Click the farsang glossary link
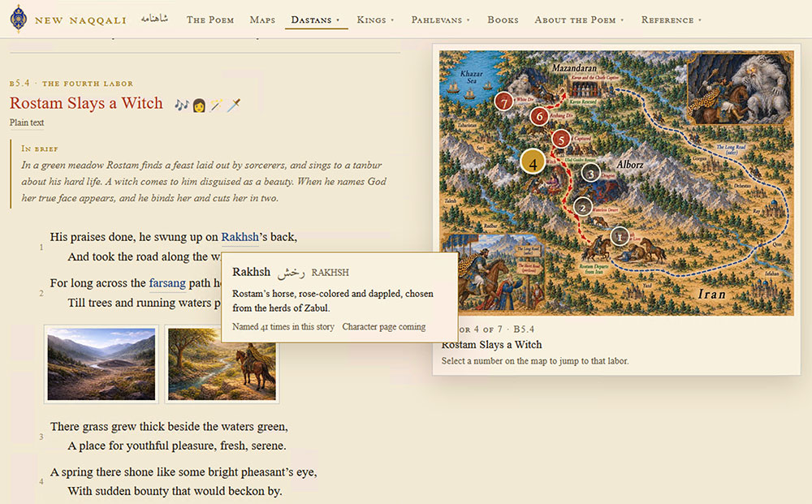Viewport: 812px width, 504px height. [x=167, y=283]
